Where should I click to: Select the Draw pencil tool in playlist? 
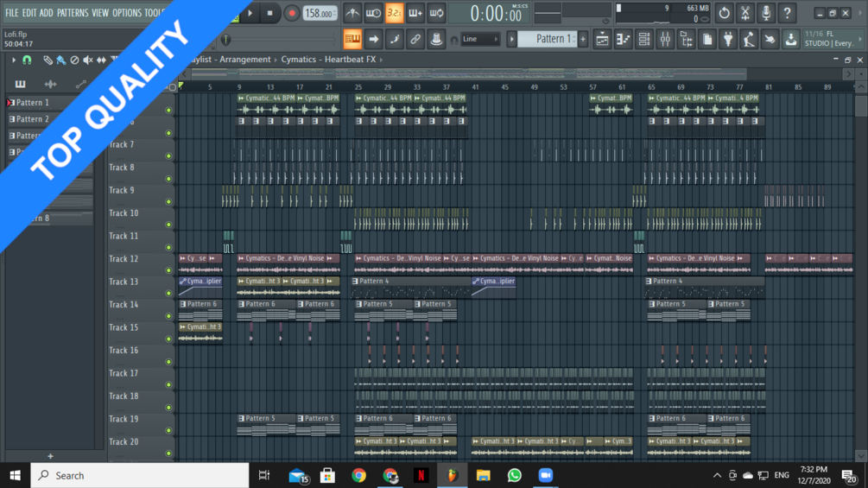pyautogui.click(x=48, y=60)
